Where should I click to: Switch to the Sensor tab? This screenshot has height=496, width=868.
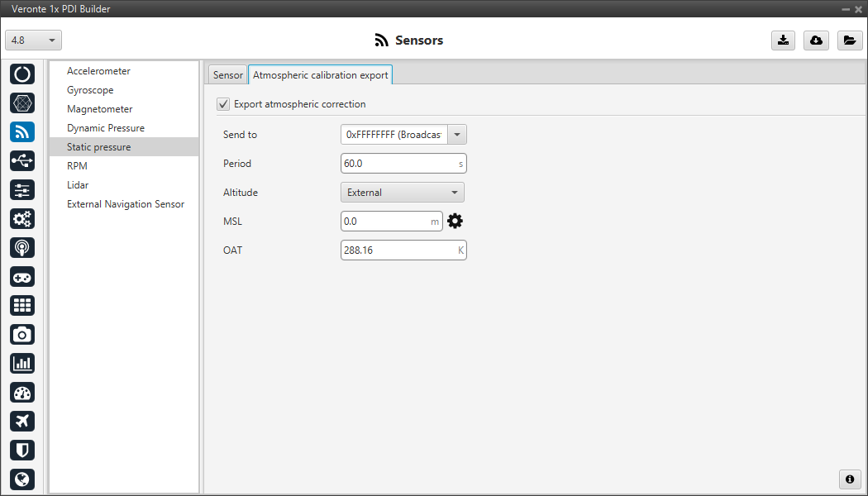(x=228, y=75)
